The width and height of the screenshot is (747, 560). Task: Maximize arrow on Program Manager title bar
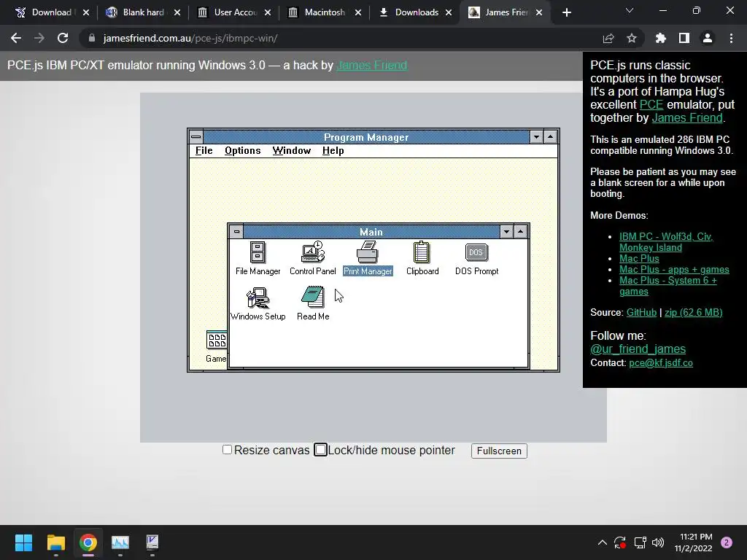(550, 137)
